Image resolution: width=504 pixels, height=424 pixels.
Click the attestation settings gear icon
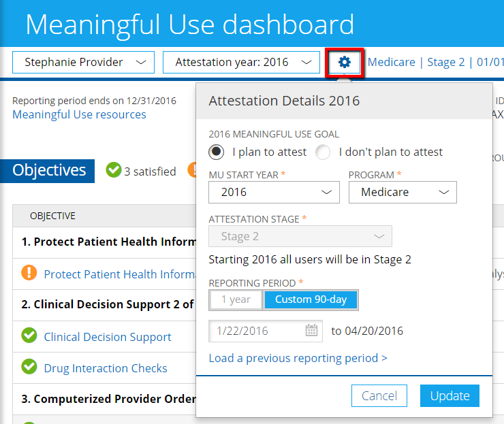pos(345,63)
